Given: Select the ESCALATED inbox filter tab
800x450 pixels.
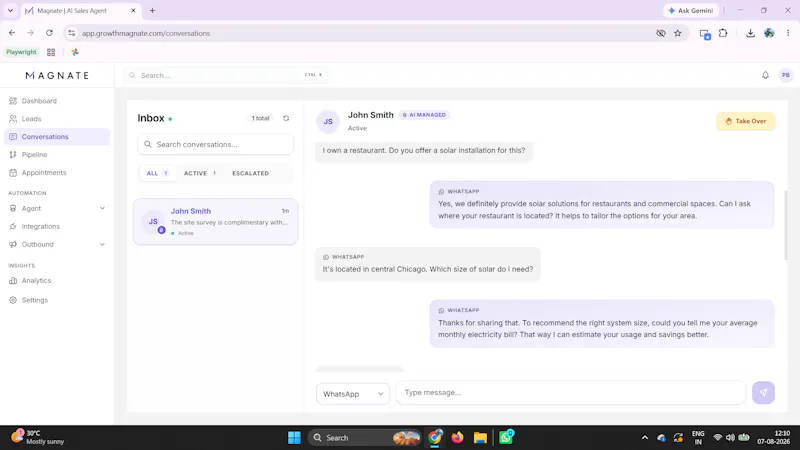Looking at the screenshot, I should [251, 173].
